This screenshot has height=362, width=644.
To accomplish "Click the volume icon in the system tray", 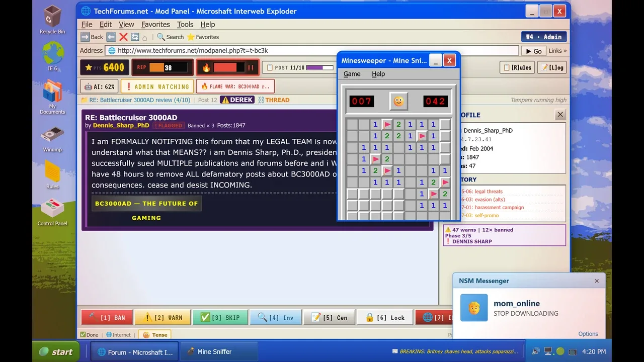I will [535, 351].
